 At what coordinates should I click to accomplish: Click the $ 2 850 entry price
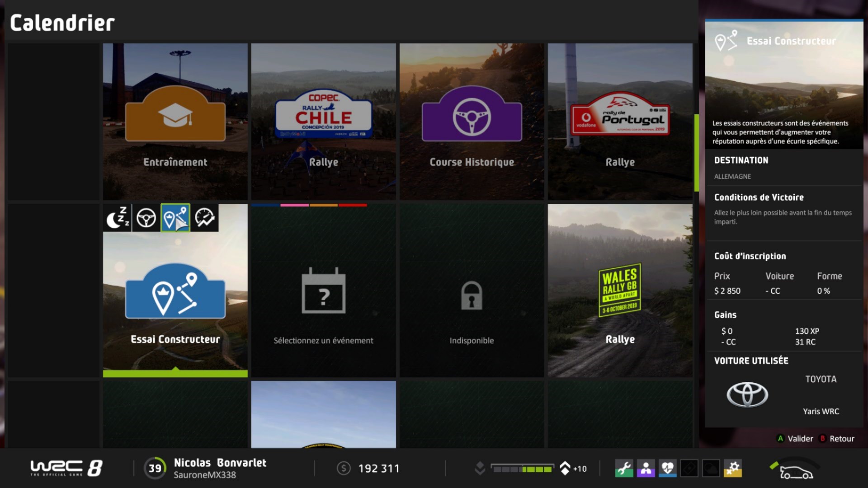(727, 291)
